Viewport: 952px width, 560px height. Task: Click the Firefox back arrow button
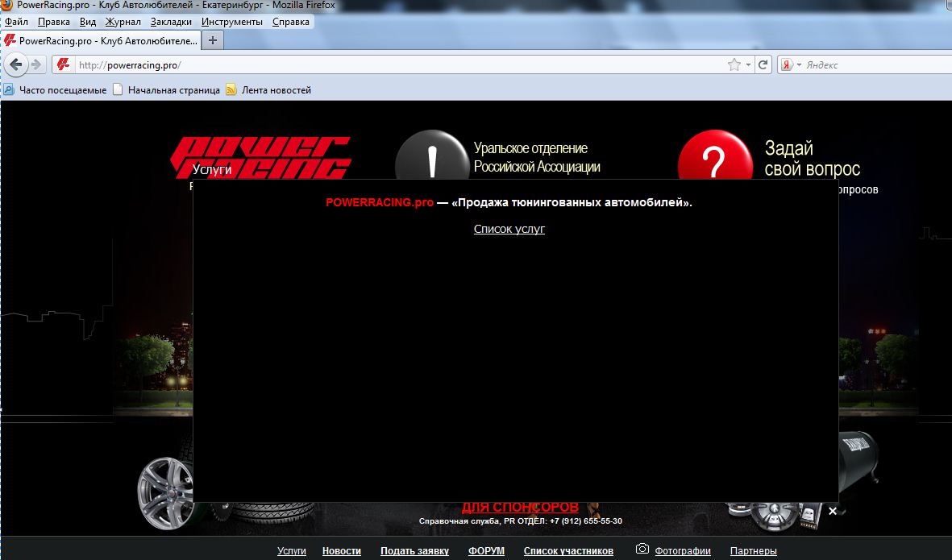pyautogui.click(x=16, y=64)
